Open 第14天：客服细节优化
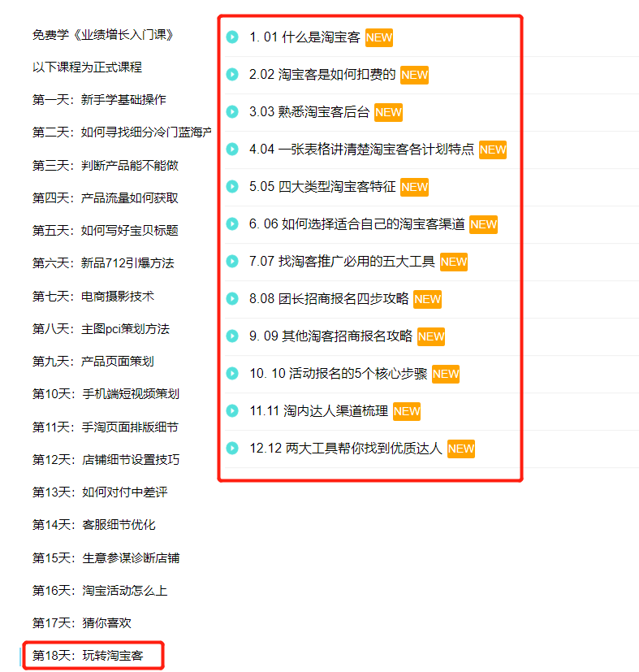 [x=94, y=525]
